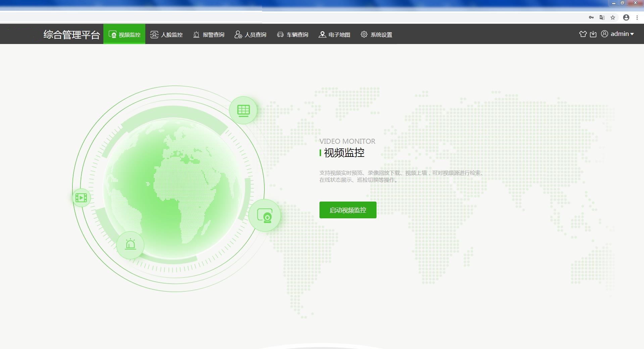Click the camera icon beside the globe

[264, 215]
